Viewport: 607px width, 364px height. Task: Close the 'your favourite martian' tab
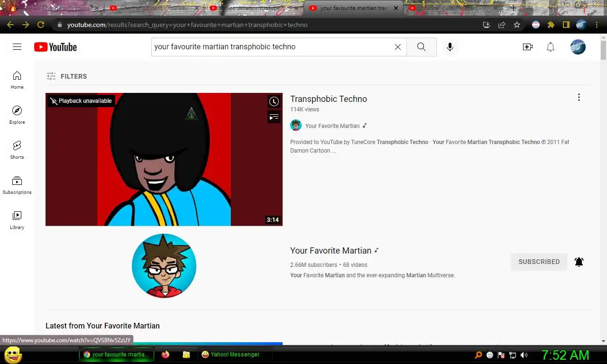395,8
